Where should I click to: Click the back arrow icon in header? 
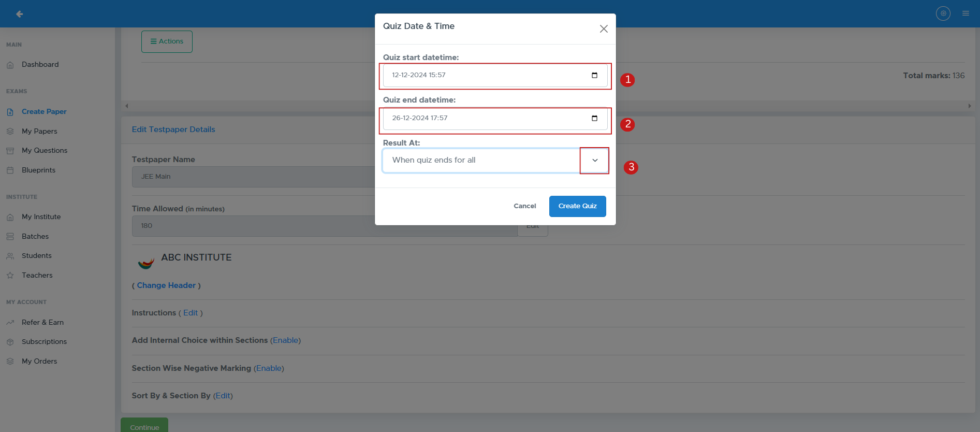tap(19, 14)
